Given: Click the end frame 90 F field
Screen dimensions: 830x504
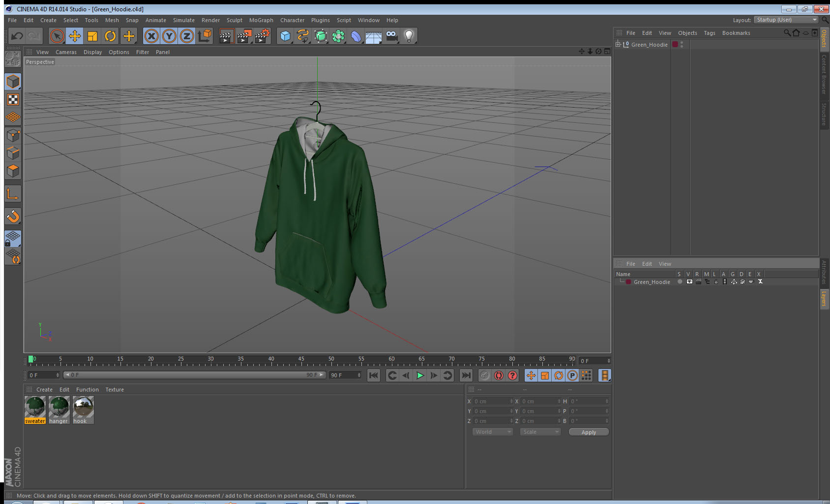Looking at the screenshot, I should pyautogui.click(x=345, y=375).
